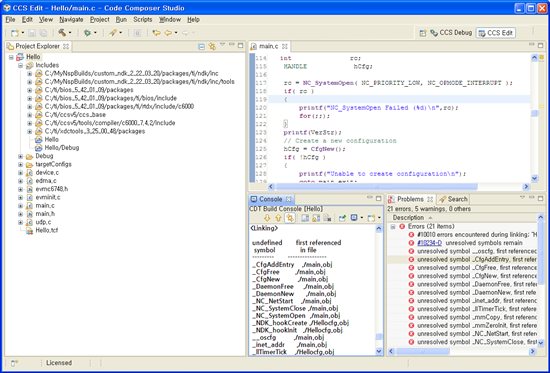Viewport: 550px width, 373px height.
Task: Click the Console vertical scrollbar thumb
Action: click(379, 337)
